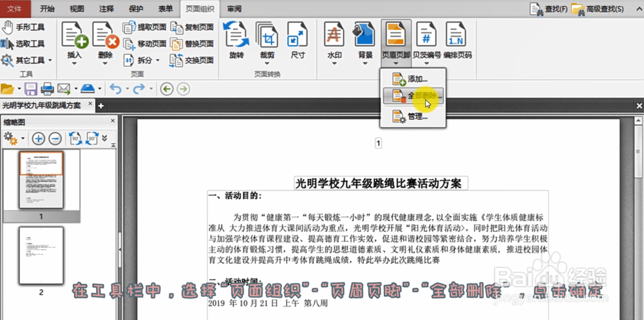Image resolution: width=644 pixels, height=320 pixels.
Task: Click 高级查找(S) advanced search button
Action: pyautogui.click(x=598, y=8)
